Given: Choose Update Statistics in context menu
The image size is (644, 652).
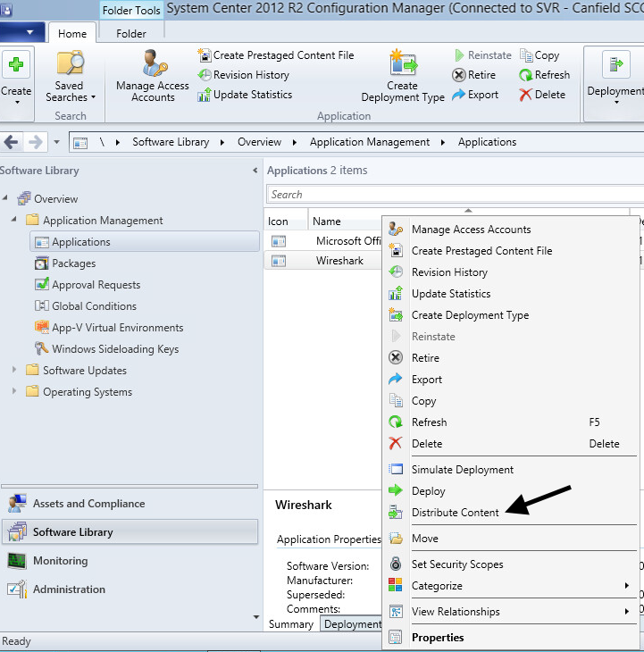Looking at the screenshot, I should (511, 294).
